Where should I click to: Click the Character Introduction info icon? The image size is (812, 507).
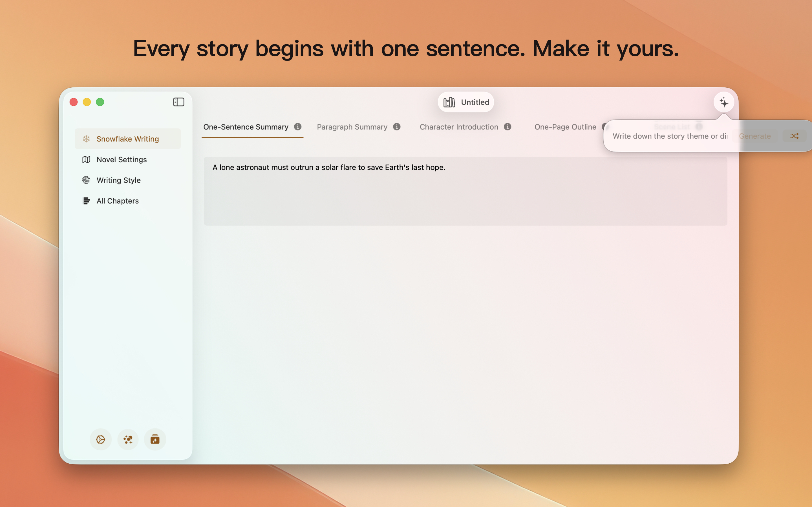[507, 127]
